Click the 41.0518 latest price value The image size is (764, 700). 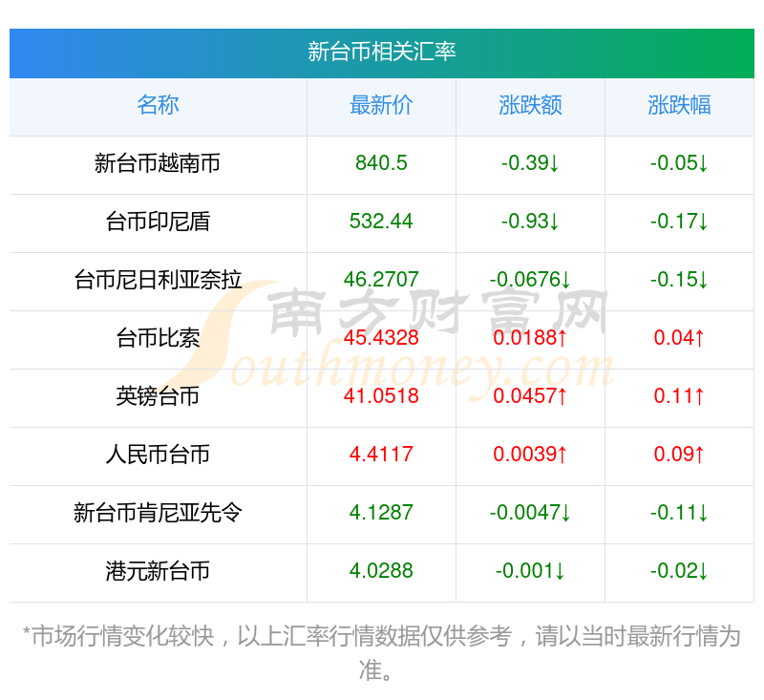[381, 396]
